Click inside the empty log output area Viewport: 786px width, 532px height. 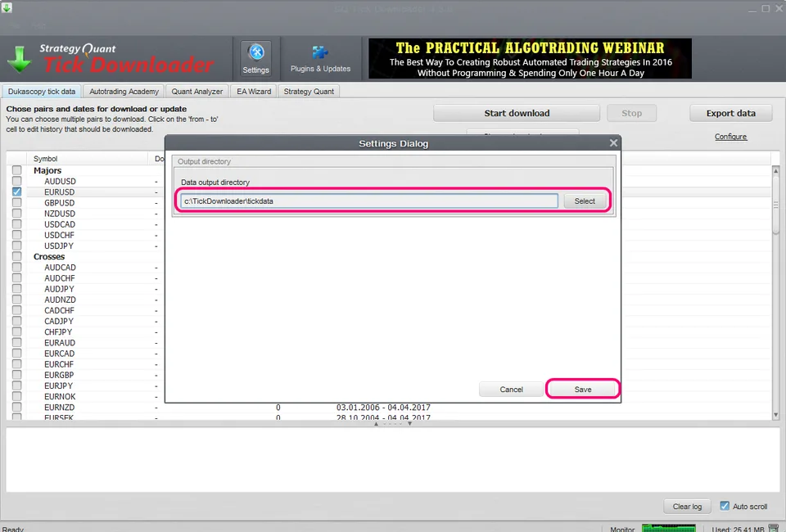[393, 460]
